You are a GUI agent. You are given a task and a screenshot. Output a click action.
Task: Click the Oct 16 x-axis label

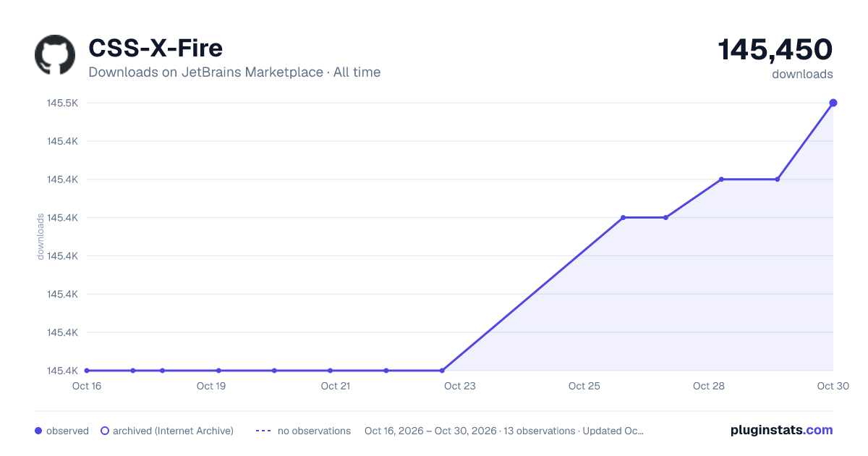[x=87, y=386]
